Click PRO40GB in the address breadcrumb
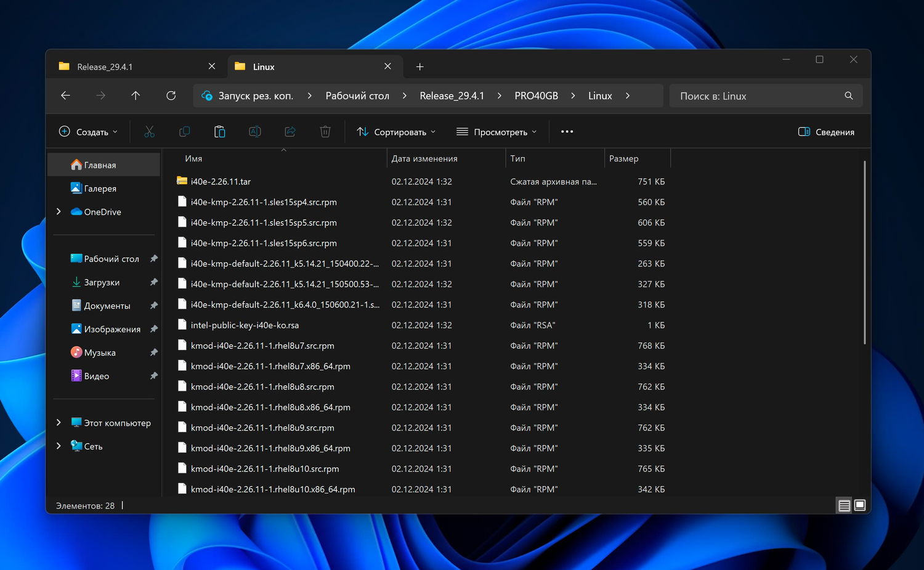Screen dimensions: 924x570 point(536,96)
